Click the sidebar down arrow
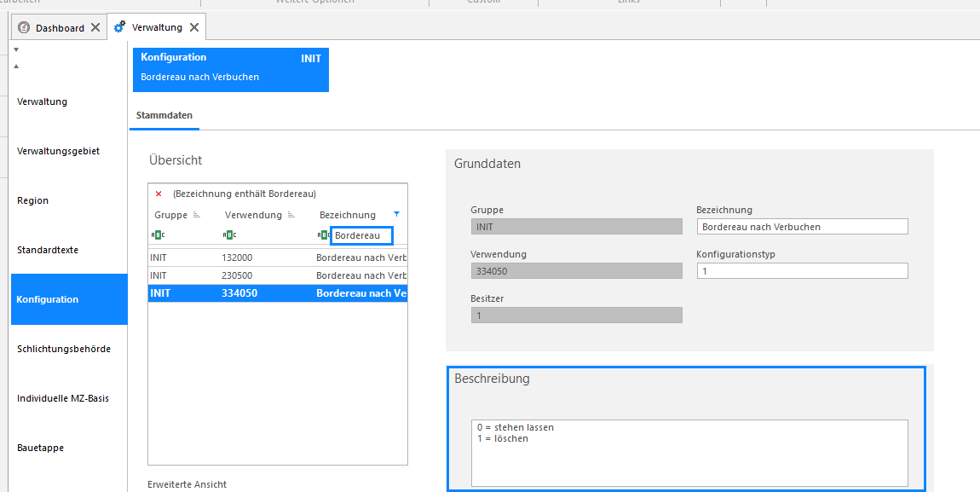The image size is (980, 492). 16,49
